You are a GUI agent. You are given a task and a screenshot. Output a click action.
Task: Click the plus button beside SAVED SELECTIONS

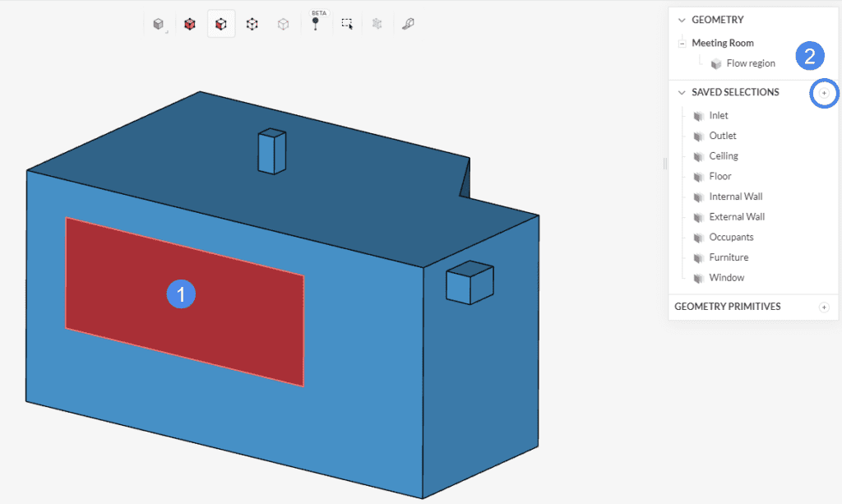(x=824, y=93)
